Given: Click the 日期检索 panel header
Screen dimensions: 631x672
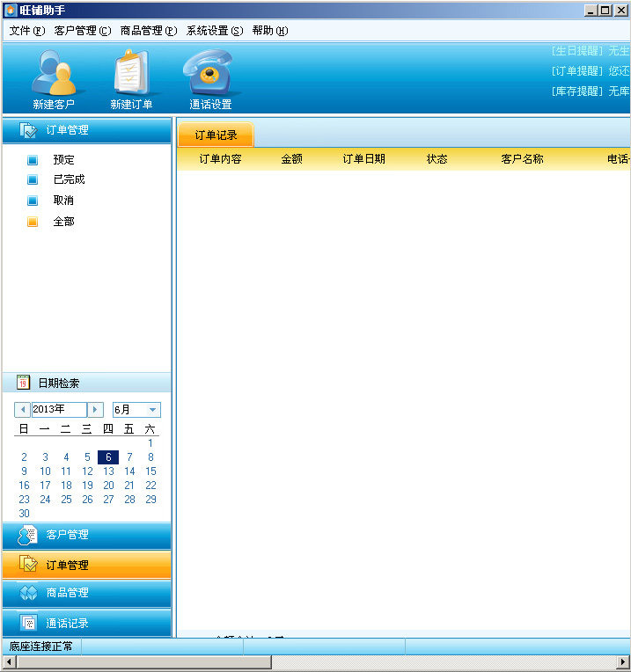Looking at the screenshot, I should 87,383.
